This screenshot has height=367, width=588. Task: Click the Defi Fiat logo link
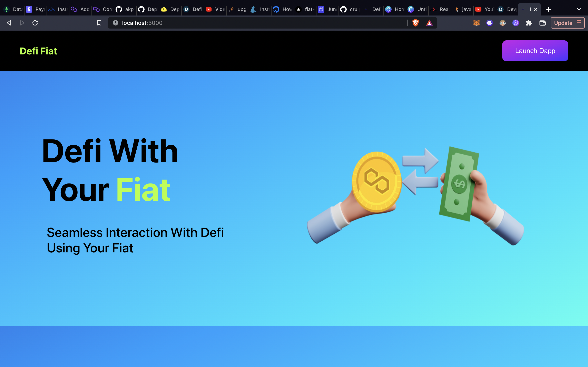pyautogui.click(x=38, y=51)
